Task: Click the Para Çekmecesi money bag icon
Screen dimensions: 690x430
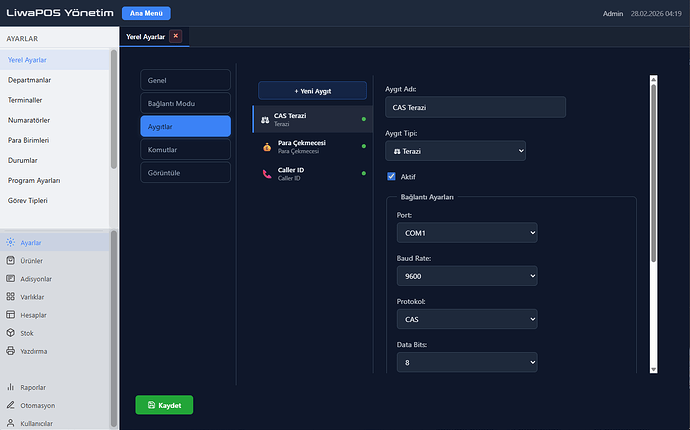Action: (265, 147)
